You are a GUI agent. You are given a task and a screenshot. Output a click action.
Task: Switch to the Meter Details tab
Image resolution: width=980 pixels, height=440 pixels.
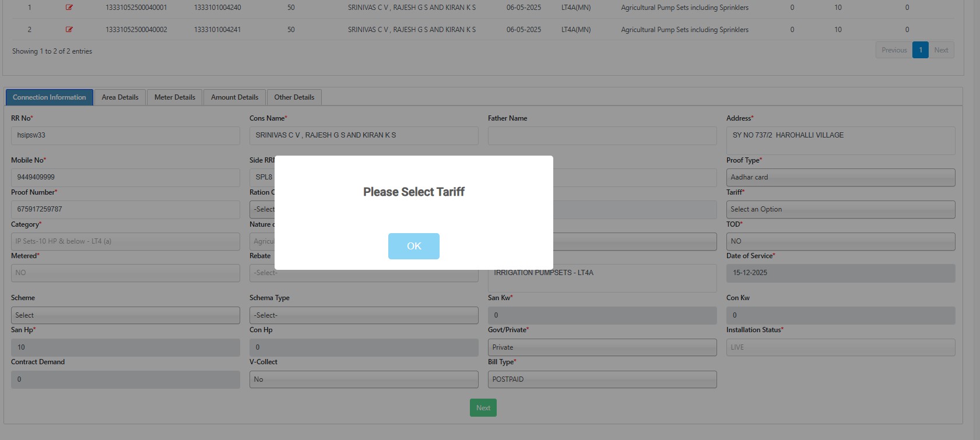click(174, 97)
